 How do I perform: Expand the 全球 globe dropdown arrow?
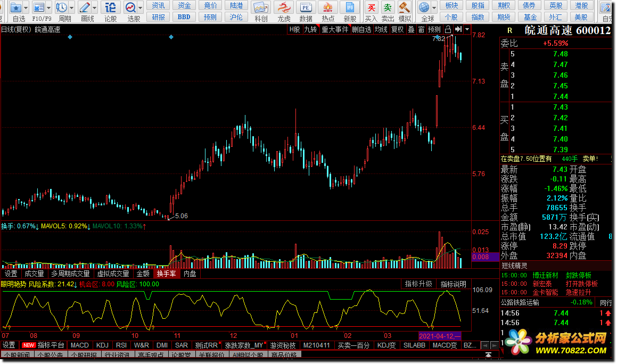(x=434, y=7)
